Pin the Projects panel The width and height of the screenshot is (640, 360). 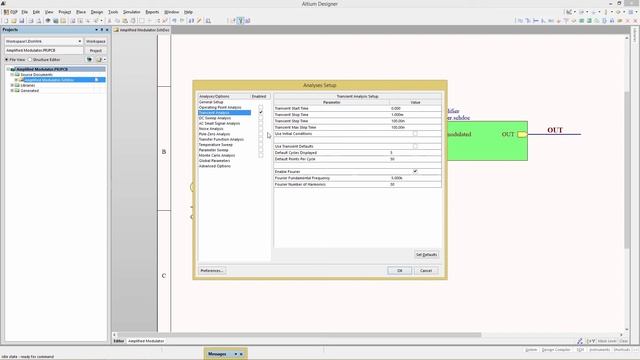pyautogui.click(x=102, y=30)
